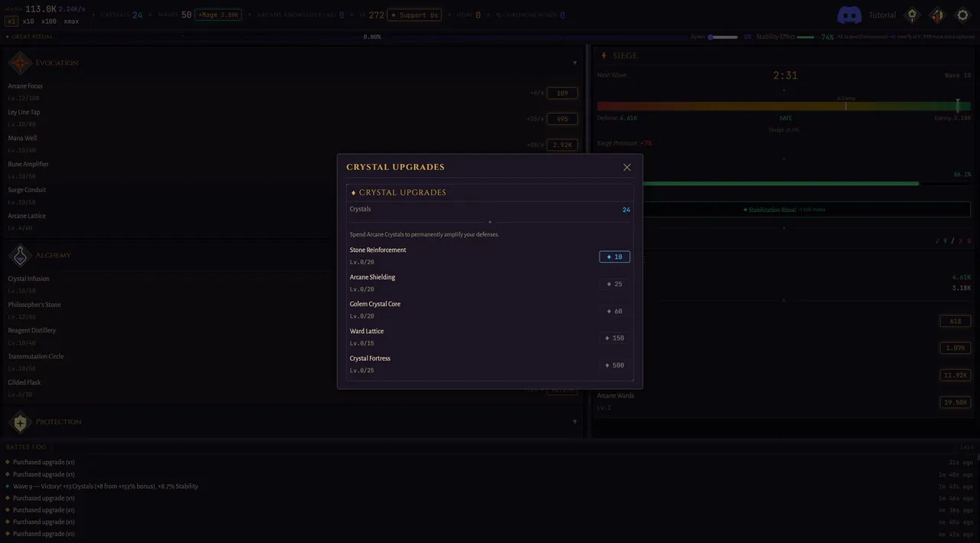
Task: Click the Stabilization Ritual button
Action: tap(784, 209)
